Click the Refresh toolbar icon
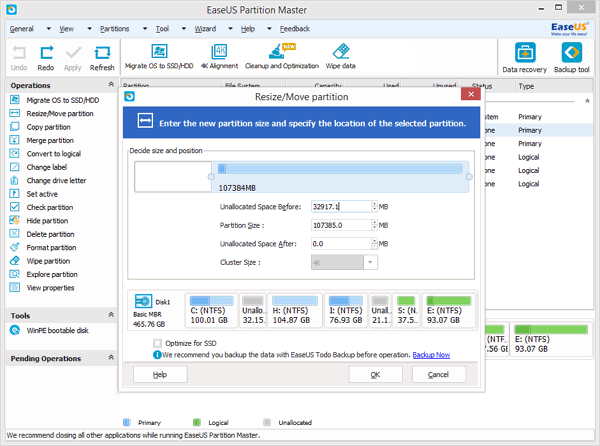The image size is (600, 446). (102, 57)
